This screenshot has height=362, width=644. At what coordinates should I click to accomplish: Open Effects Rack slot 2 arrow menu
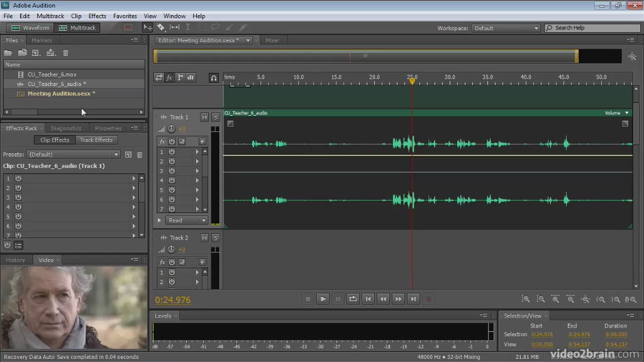point(133,188)
